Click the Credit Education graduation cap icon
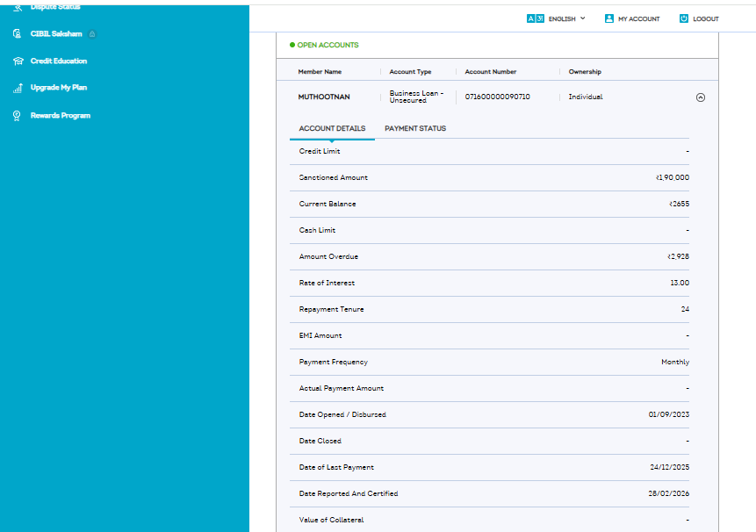Screen dimensions: 756x532 click(x=18, y=61)
